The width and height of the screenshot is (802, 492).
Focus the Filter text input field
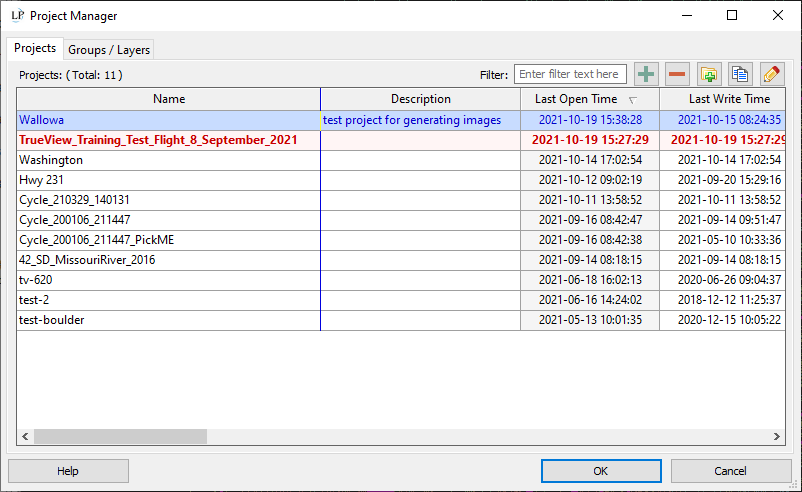[570, 74]
